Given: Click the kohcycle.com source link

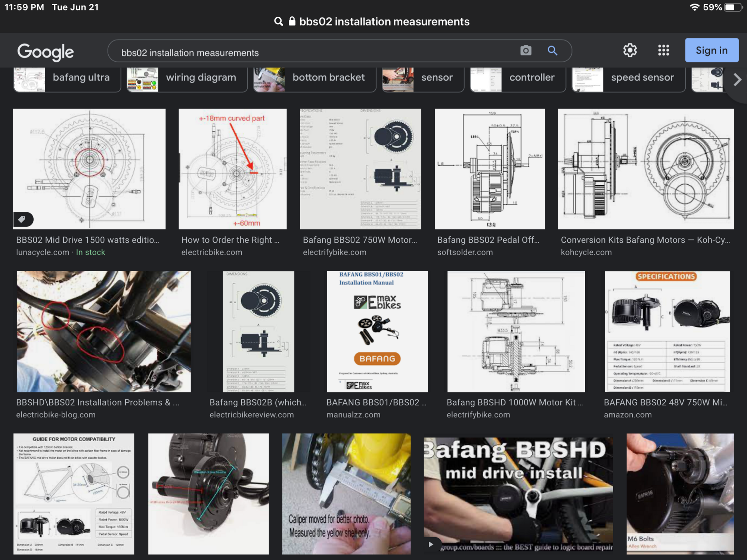Looking at the screenshot, I should pyautogui.click(x=586, y=252).
